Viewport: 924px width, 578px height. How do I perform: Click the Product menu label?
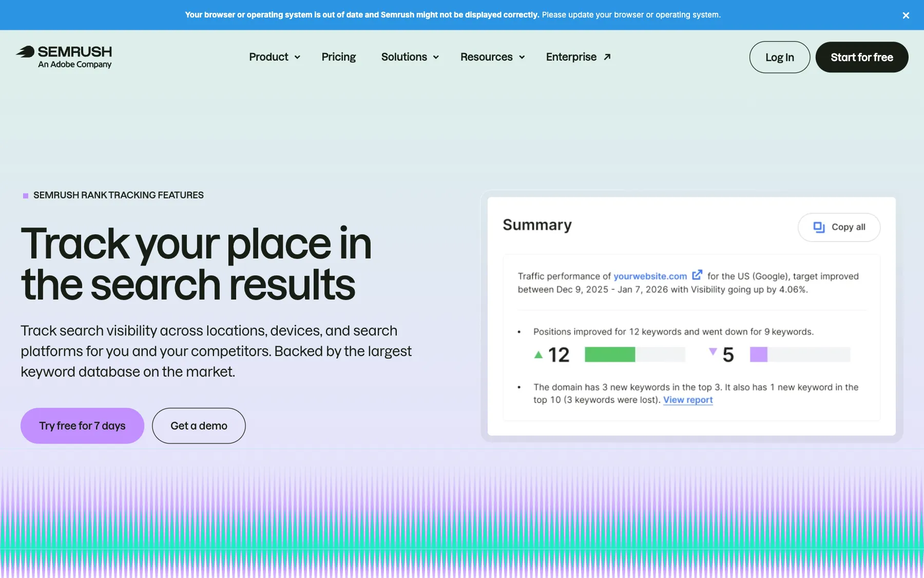pyautogui.click(x=268, y=57)
